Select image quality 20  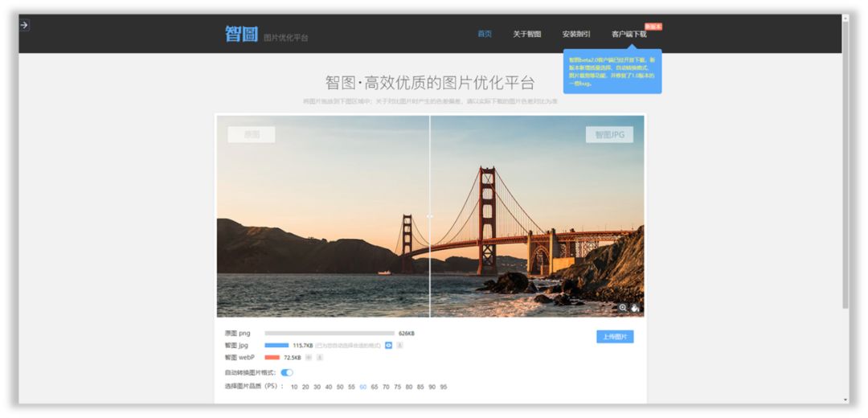pos(305,387)
